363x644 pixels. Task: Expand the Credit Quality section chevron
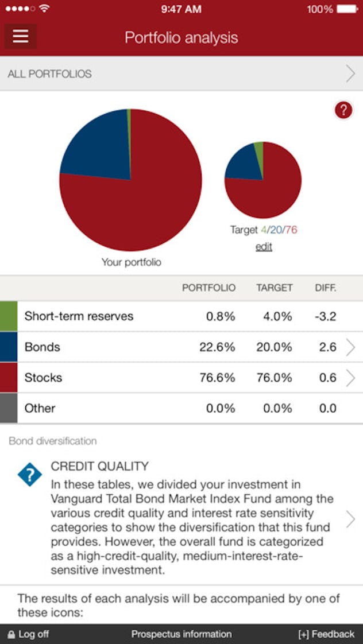[352, 518]
